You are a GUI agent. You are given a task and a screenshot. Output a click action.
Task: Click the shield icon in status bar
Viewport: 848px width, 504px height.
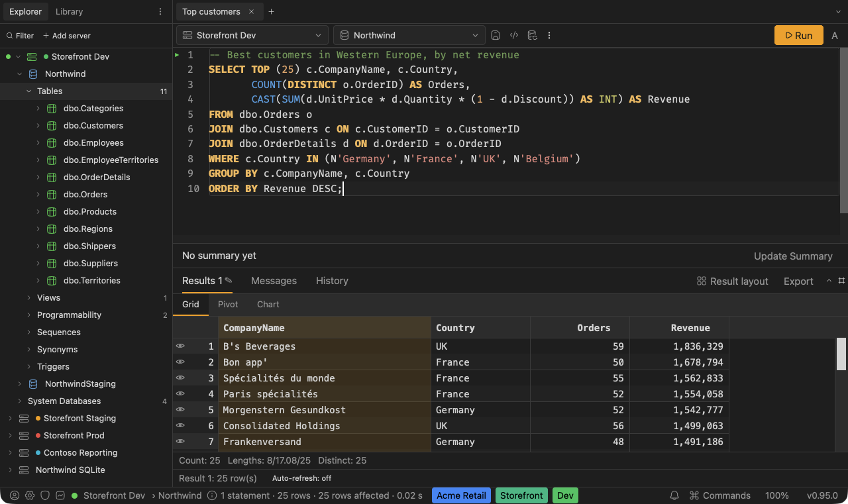45,495
